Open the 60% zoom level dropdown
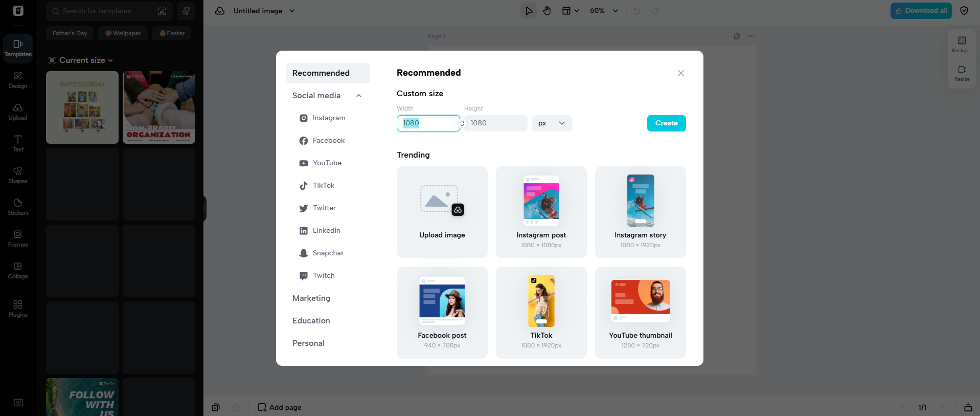980x416 pixels. point(604,11)
